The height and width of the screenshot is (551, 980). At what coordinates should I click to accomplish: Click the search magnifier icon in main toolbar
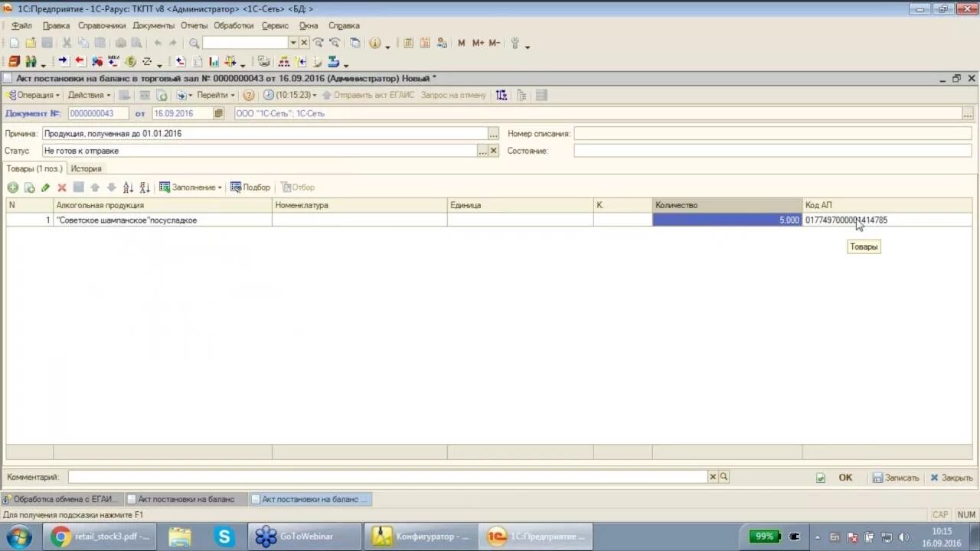coord(194,43)
